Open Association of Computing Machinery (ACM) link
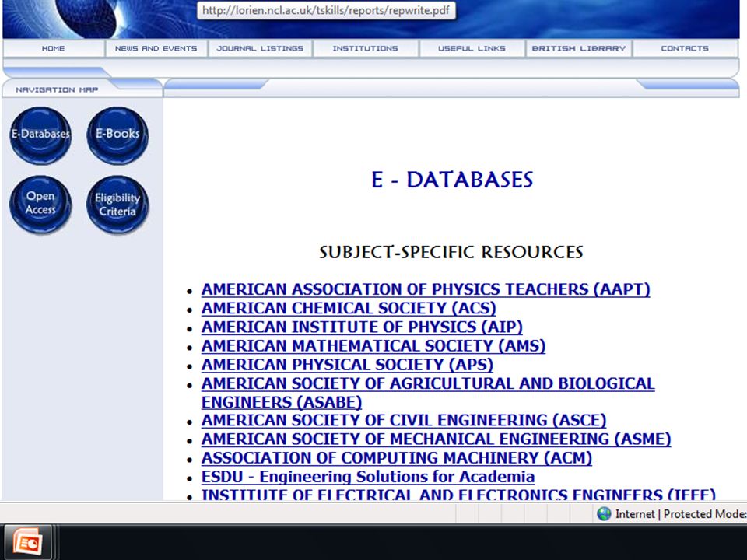 [396, 458]
